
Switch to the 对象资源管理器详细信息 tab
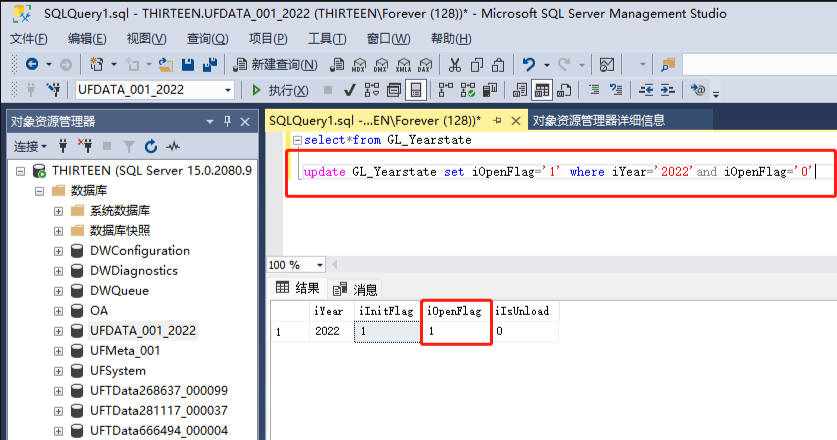(x=599, y=121)
